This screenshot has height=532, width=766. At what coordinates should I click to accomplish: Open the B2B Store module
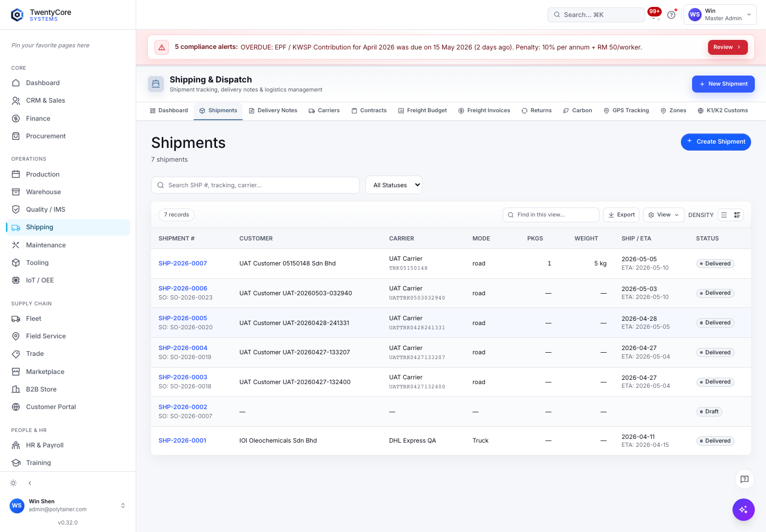pyautogui.click(x=68, y=389)
